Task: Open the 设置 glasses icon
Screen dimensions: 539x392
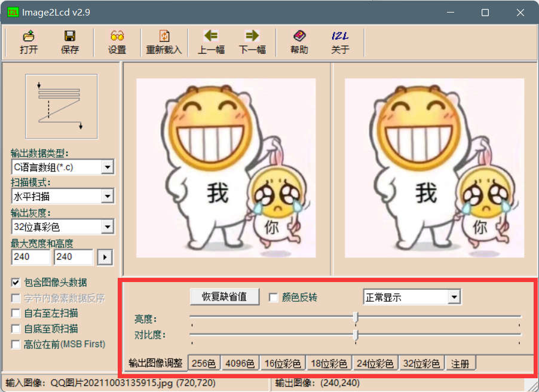Action: click(117, 42)
